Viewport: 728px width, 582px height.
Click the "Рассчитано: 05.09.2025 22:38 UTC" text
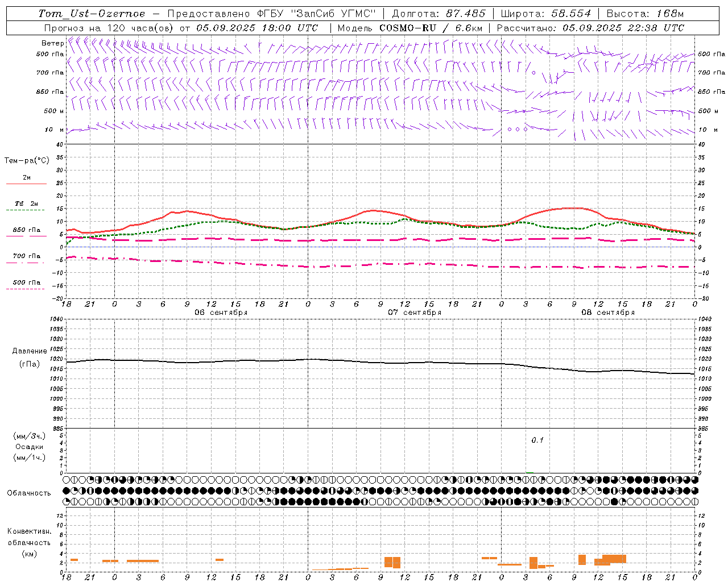click(590, 28)
